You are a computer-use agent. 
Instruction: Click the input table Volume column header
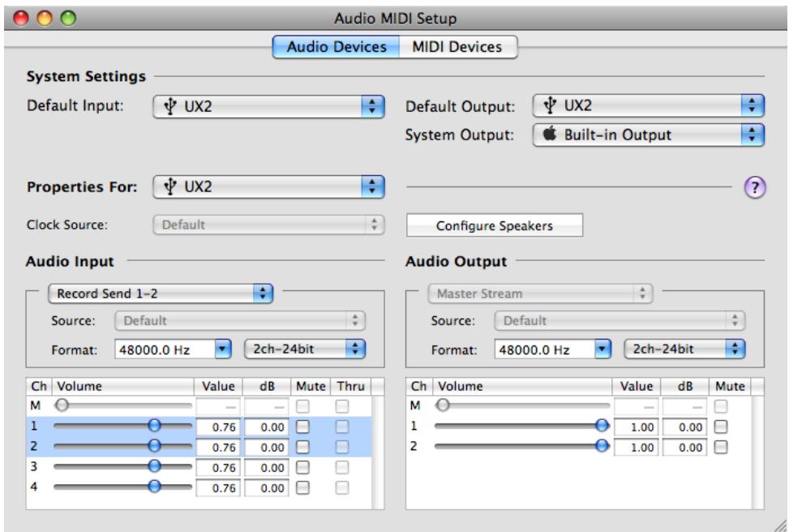tap(122, 387)
